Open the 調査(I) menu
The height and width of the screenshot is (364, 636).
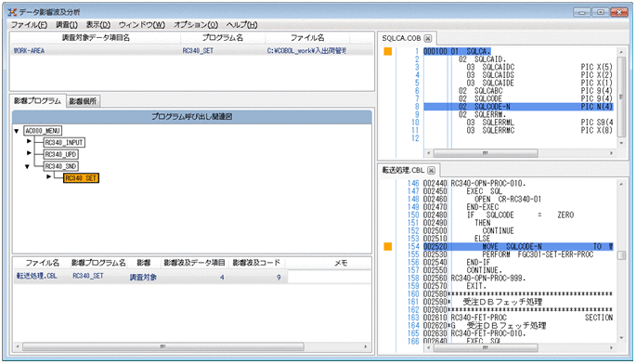(x=67, y=25)
